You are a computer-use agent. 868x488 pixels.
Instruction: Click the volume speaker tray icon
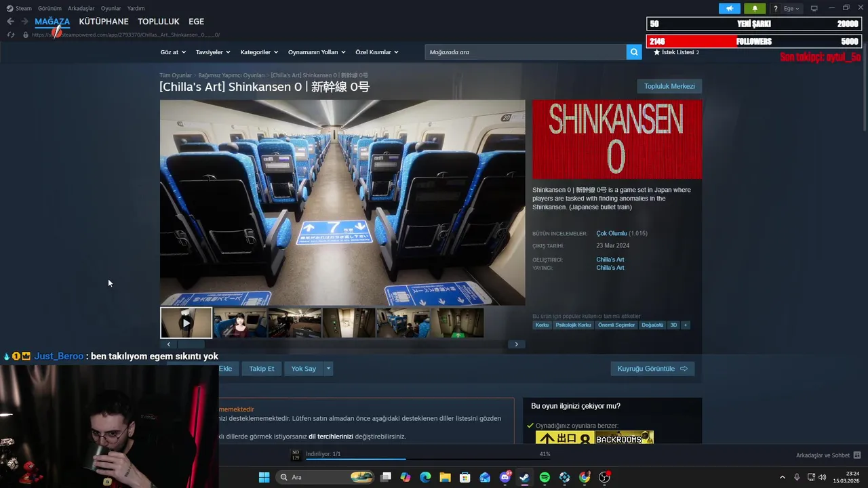822,477
